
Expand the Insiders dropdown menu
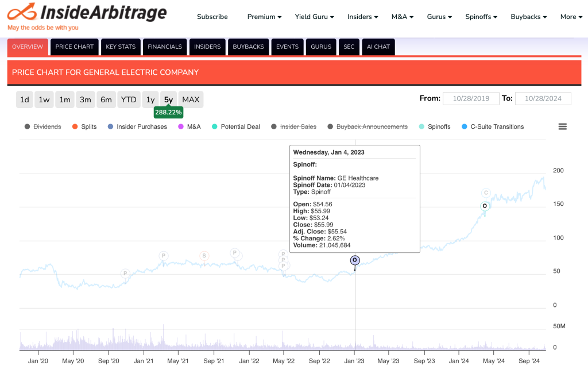pos(362,17)
